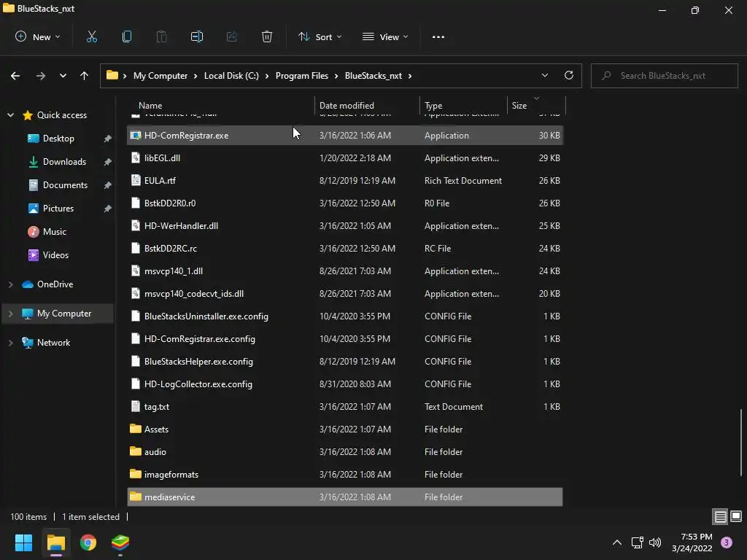Open the New item dropdown

point(38,36)
